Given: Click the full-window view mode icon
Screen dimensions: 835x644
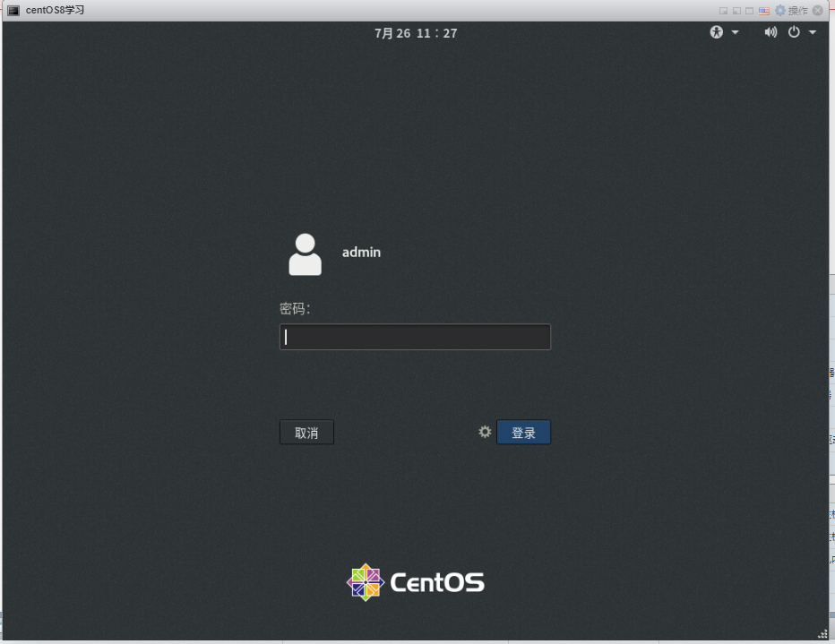Looking at the screenshot, I should click(749, 11).
